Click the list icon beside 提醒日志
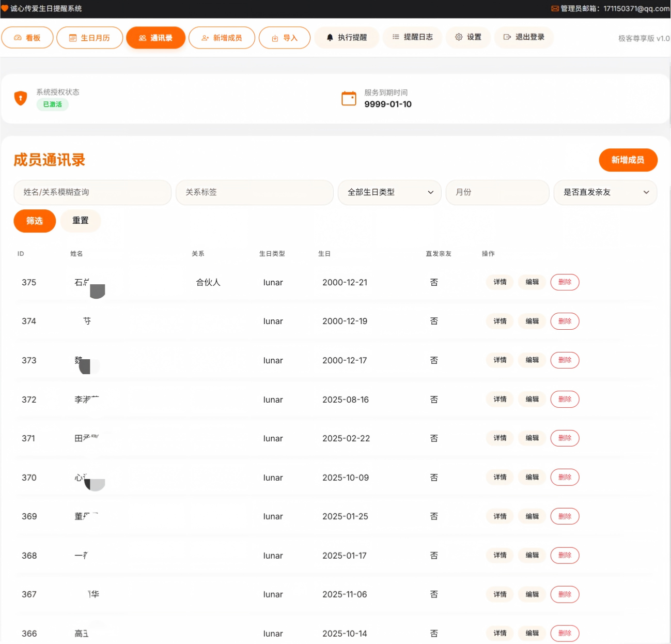Image resolution: width=671 pixels, height=644 pixels. (396, 37)
